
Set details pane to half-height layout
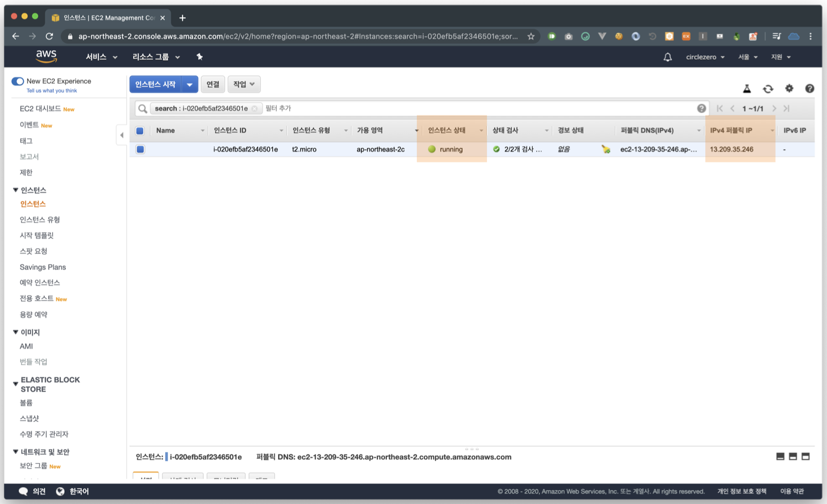coord(793,456)
